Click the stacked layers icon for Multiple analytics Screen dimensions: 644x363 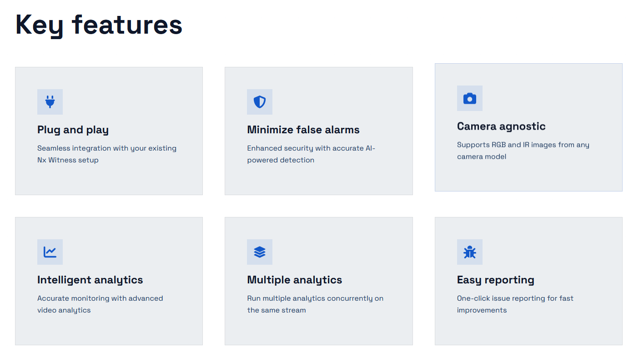[x=260, y=252]
